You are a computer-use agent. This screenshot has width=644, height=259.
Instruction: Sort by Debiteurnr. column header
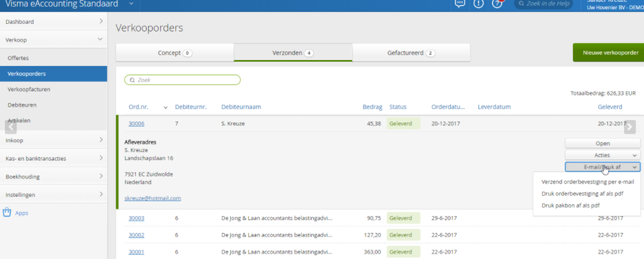tap(191, 107)
